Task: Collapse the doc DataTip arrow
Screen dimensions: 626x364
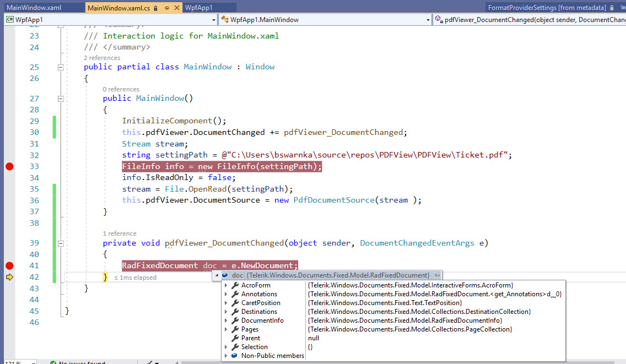Action: coord(217,275)
